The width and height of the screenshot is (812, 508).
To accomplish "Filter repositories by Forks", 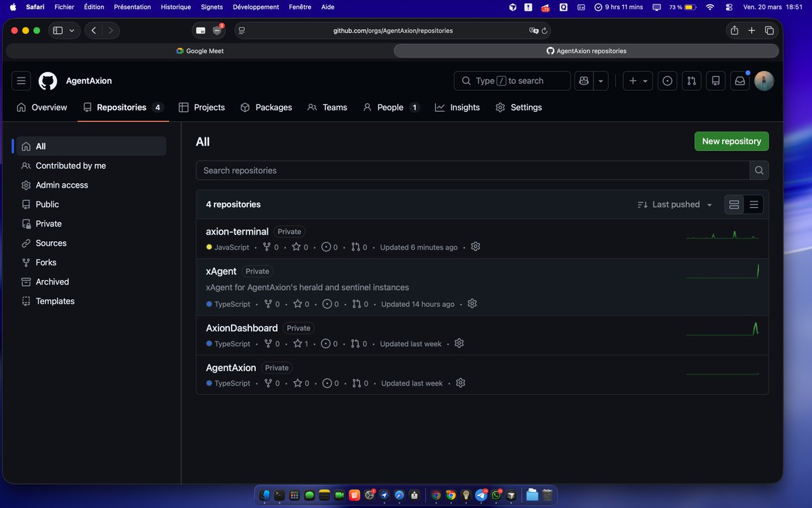I will 91,262.
